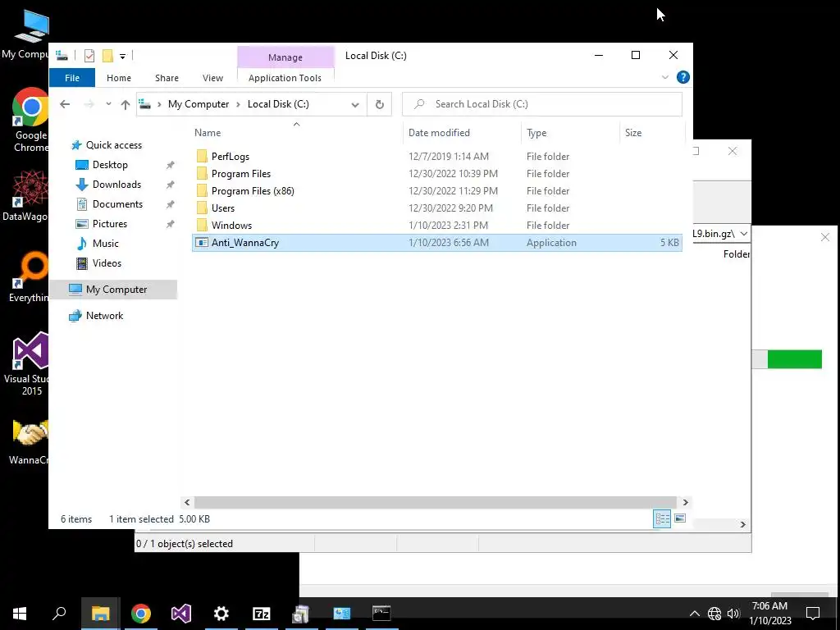
Task: Open Customize Quick Access Toolbar dropdown
Action: click(x=123, y=56)
